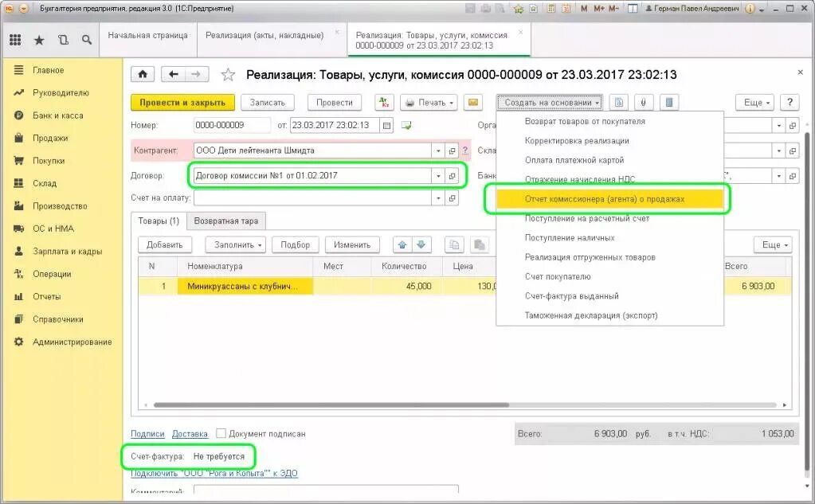Open document structure report icon
The height and width of the screenshot is (504, 815).
618,103
